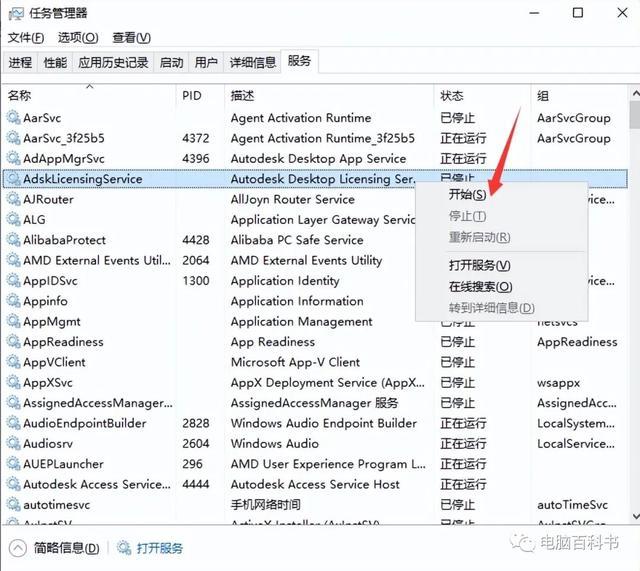
Task: Choose 在线搜索(O) in the context menu
Action: pos(480,287)
